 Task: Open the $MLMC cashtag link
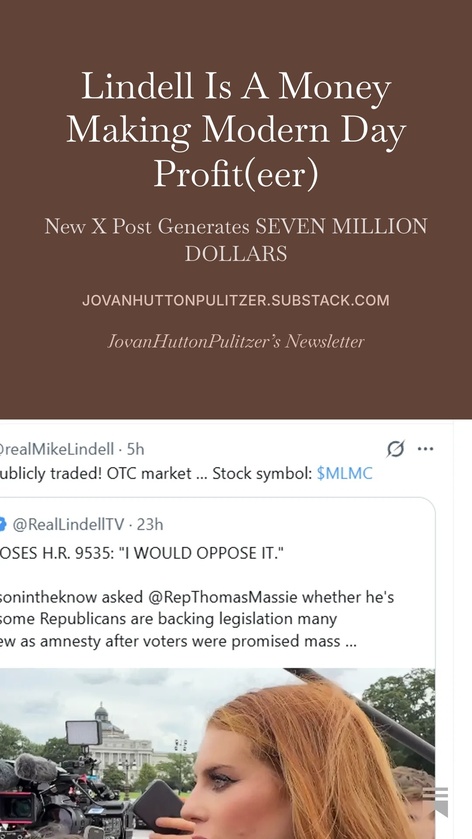tap(344, 474)
